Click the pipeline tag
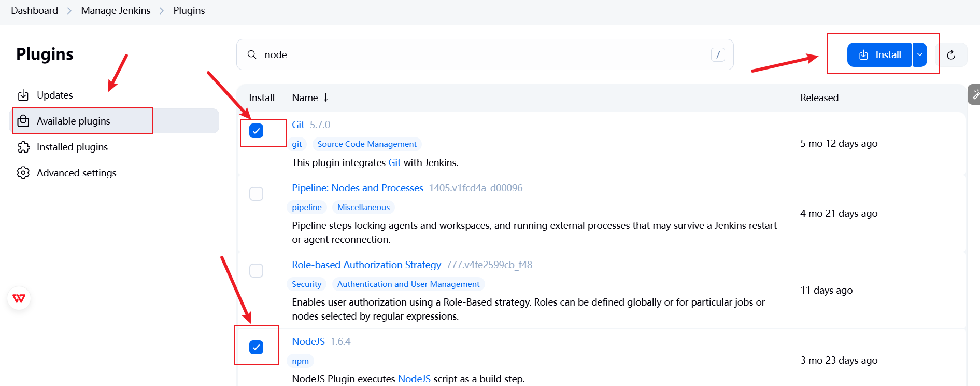 point(307,207)
